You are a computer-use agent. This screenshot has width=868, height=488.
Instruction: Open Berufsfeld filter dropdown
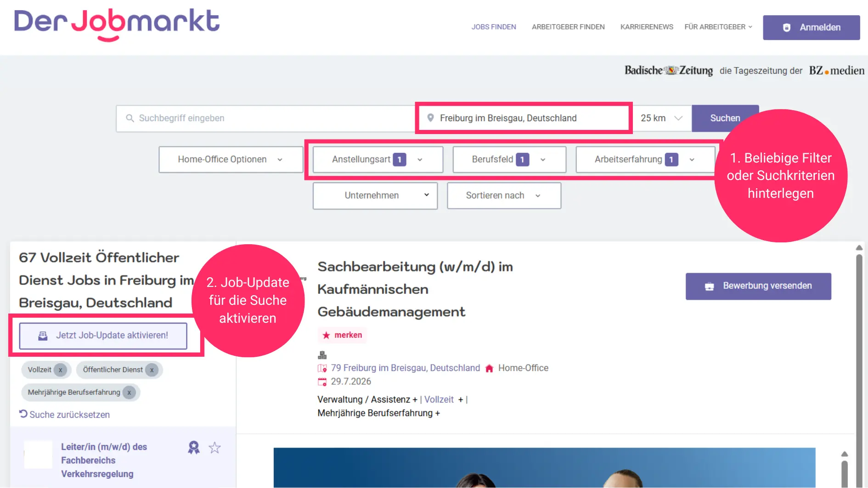click(509, 159)
